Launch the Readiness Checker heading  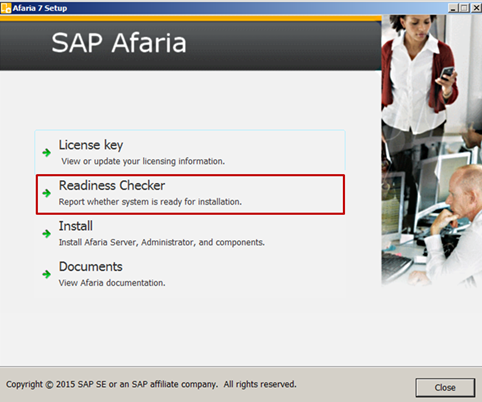[x=112, y=186]
